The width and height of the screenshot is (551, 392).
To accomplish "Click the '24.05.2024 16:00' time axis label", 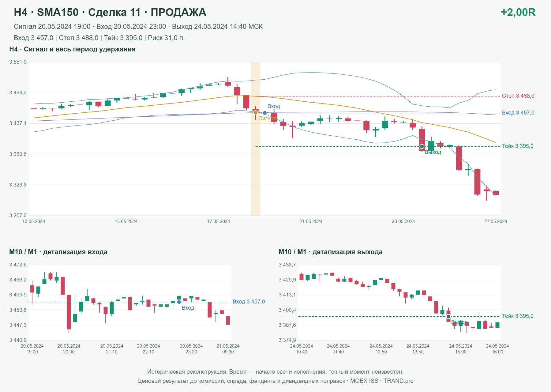I will [x=497, y=349].
